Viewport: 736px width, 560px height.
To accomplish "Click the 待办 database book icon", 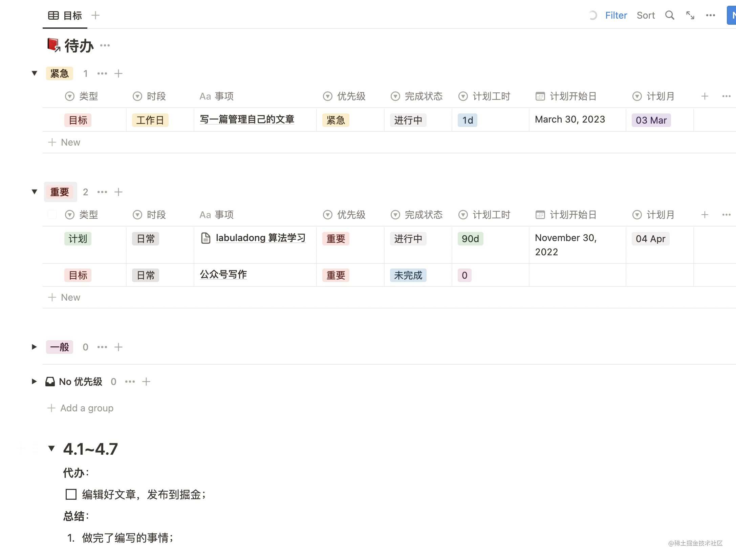I will point(53,45).
